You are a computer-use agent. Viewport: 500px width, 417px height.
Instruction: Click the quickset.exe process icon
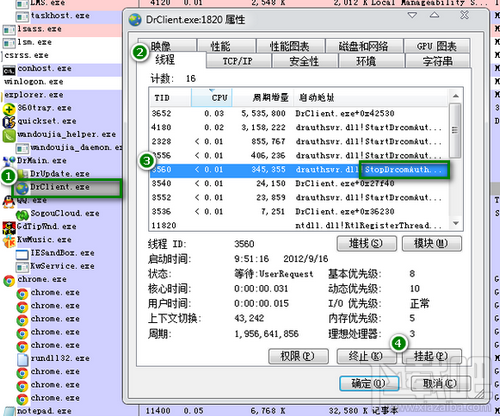coord(9,122)
